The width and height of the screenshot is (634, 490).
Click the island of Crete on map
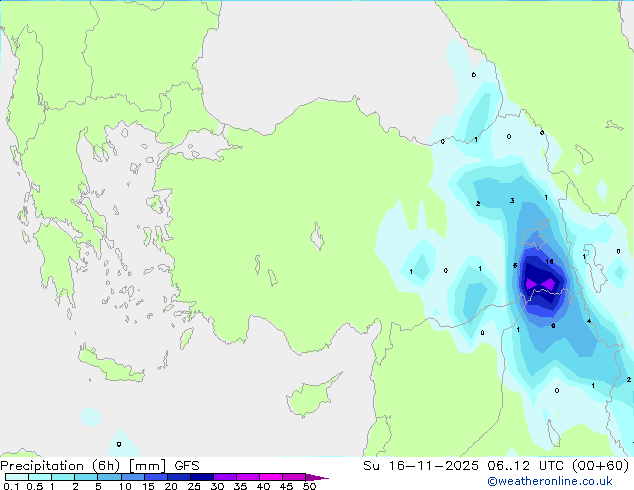coord(110,365)
